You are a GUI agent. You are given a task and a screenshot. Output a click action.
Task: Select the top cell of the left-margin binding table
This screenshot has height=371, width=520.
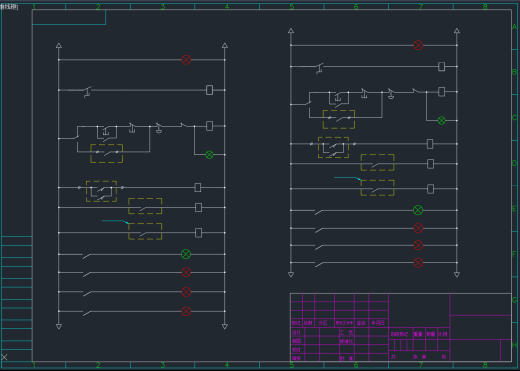tap(17, 241)
